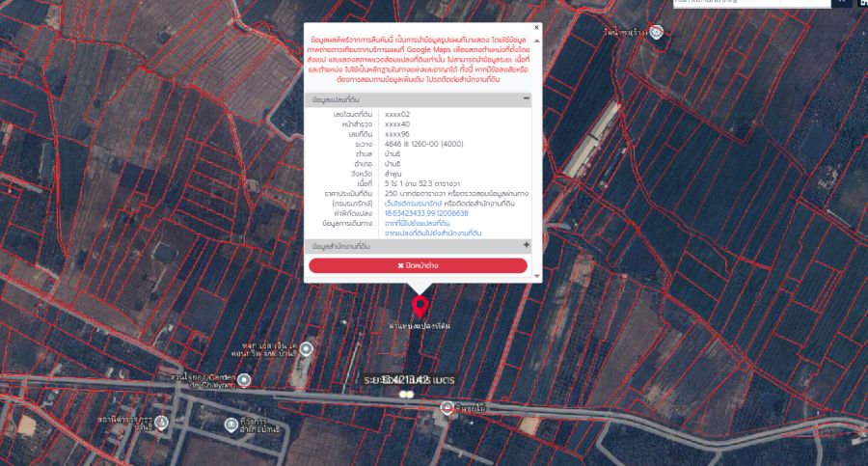Click the place marker icon on the road
Viewport: 868px width, 466px height.
click(445, 408)
